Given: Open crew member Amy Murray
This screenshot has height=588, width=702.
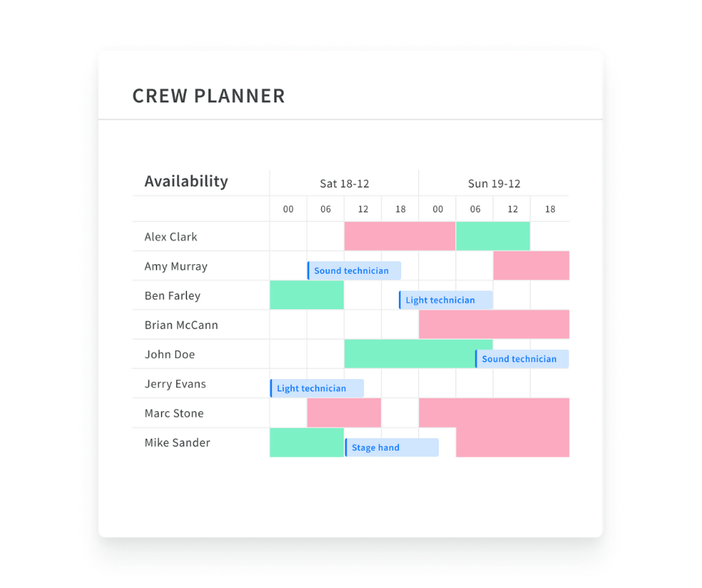Looking at the screenshot, I should 176,266.
